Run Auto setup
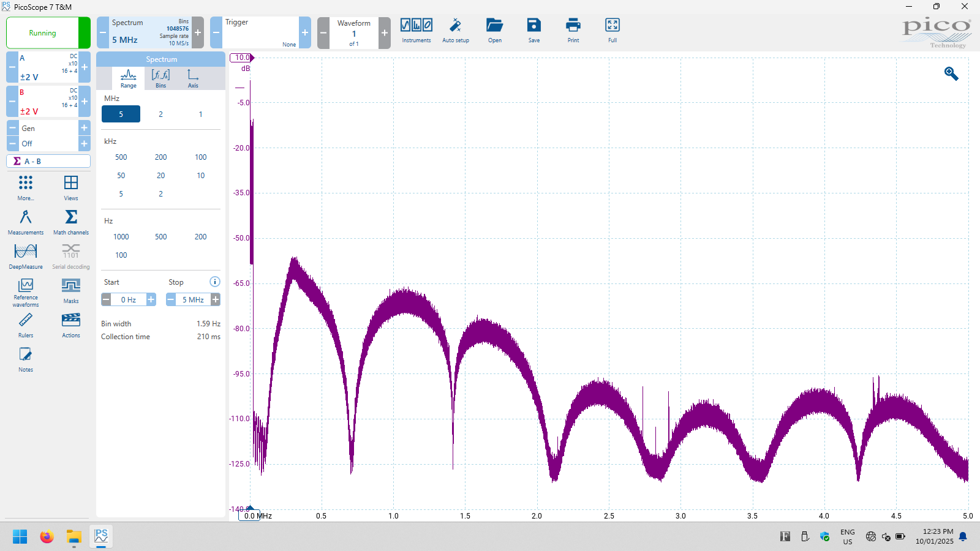 (x=456, y=31)
